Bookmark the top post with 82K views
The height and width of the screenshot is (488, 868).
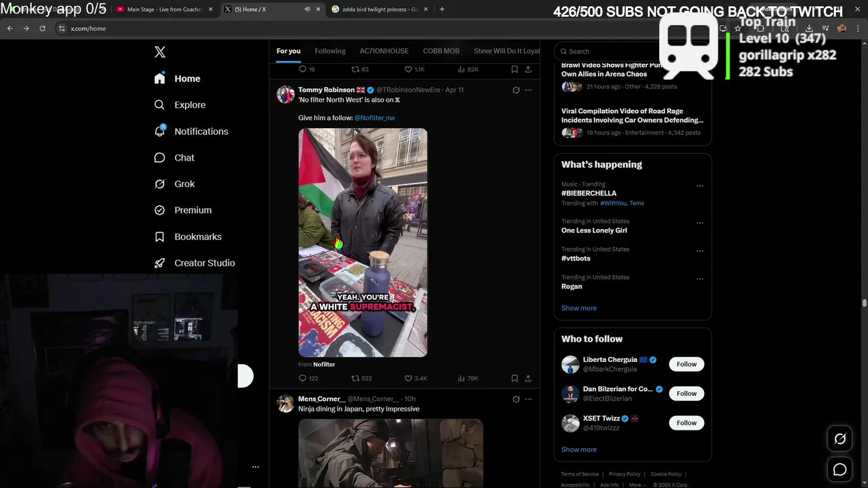pyautogui.click(x=514, y=69)
